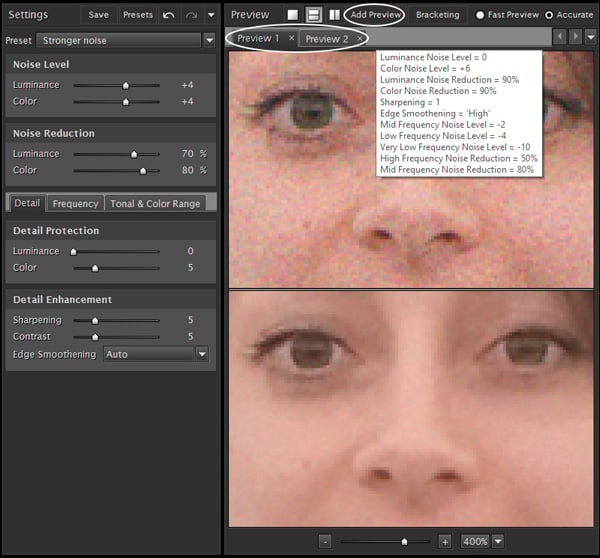This screenshot has height=558, width=600.
Task: Go to the next preview tab arrow
Action: pos(575,37)
